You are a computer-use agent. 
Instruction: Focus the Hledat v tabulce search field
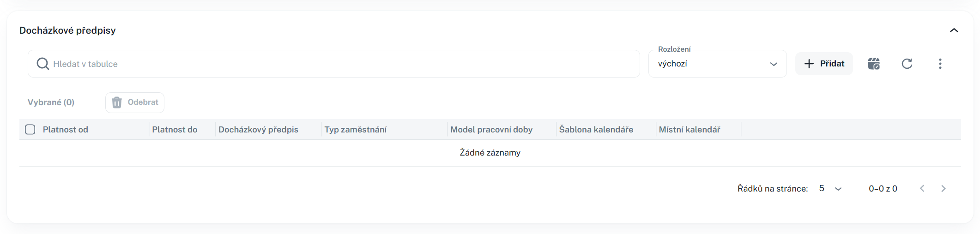[342, 64]
